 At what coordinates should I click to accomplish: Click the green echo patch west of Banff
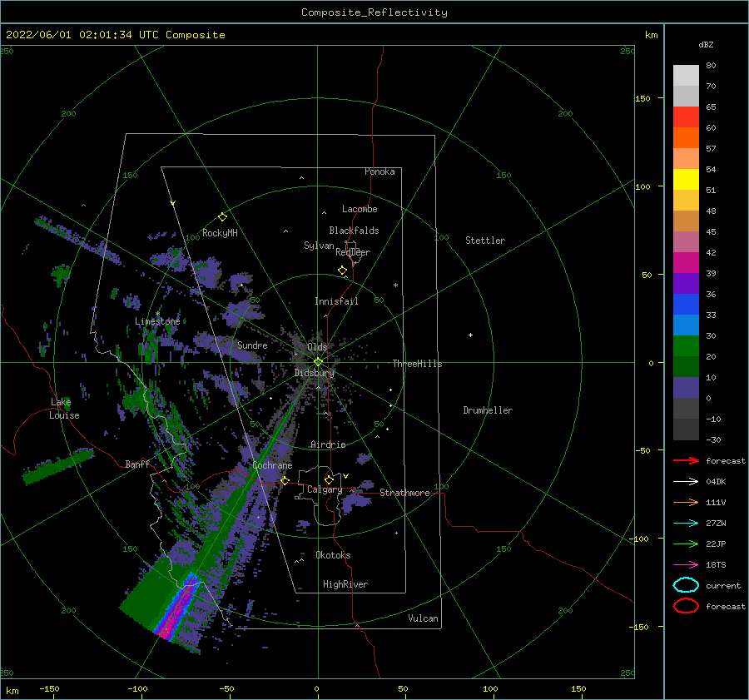pyautogui.click(x=57, y=465)
